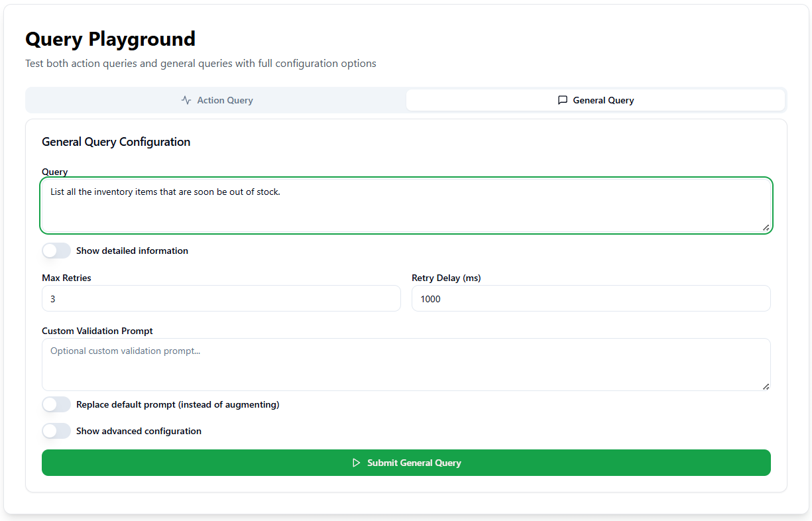Select the Retry Delay (ms) input
Viewport: 812px width, 521px height.
click(591, 298)
